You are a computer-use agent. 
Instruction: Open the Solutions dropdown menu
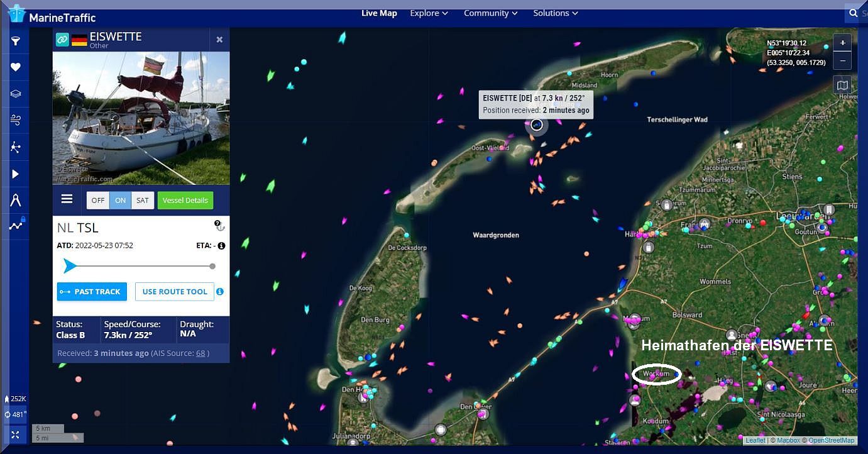(x=555, y=13)
